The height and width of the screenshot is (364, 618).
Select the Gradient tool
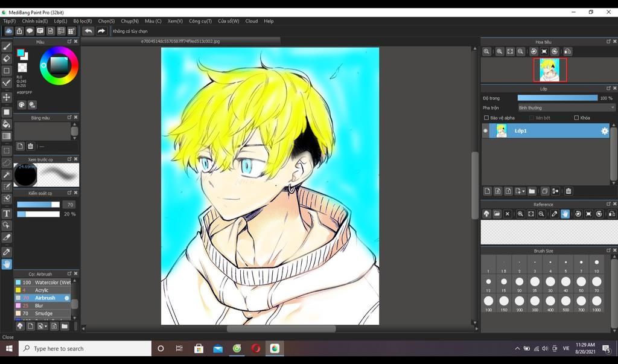(x=7, y=136)
